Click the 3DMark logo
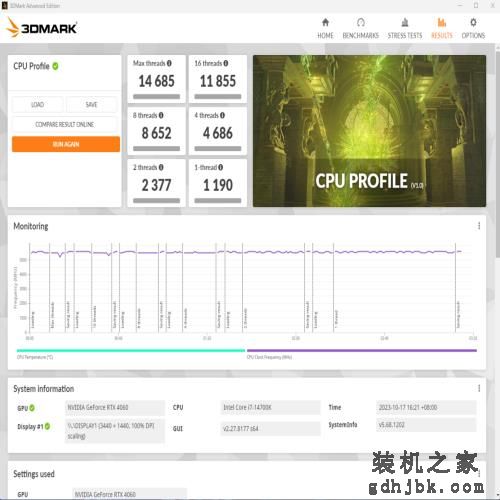This screenshot has height=500, width=500. click(x=42, y=28)
